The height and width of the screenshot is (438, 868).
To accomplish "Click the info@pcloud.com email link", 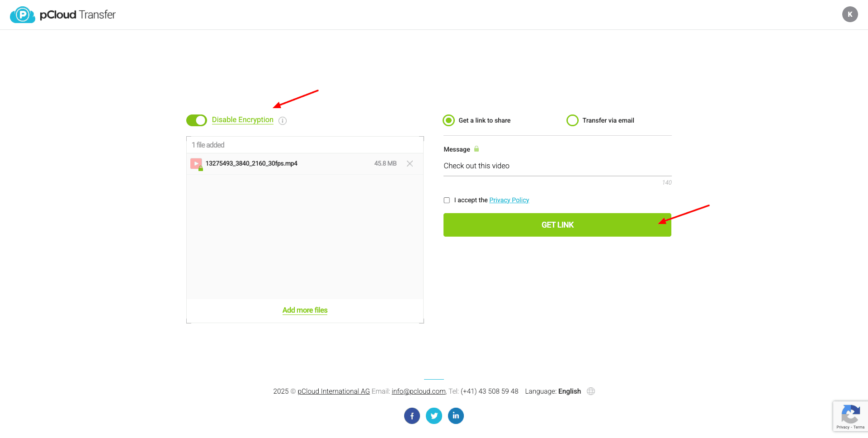I will [x=419, y=391].
